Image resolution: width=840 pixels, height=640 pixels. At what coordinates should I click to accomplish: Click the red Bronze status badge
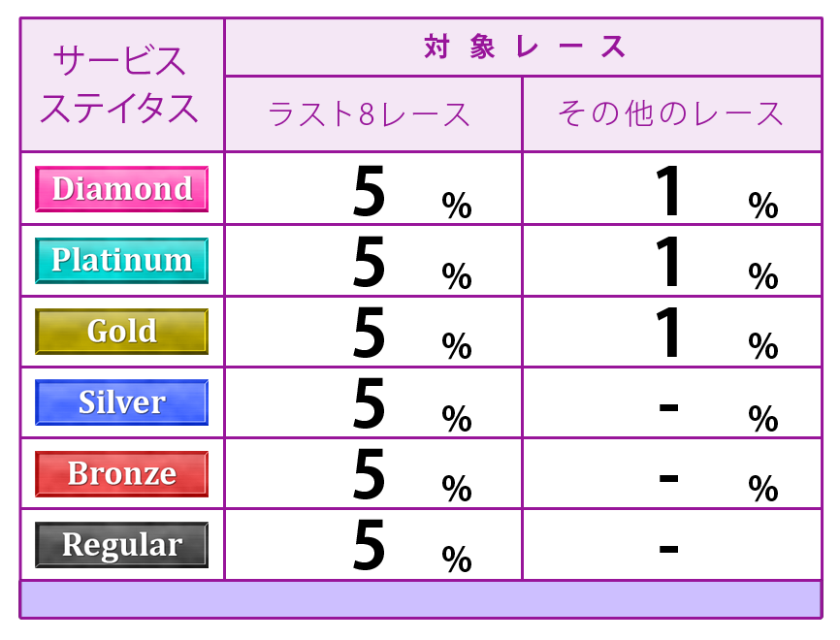point(121,473)
